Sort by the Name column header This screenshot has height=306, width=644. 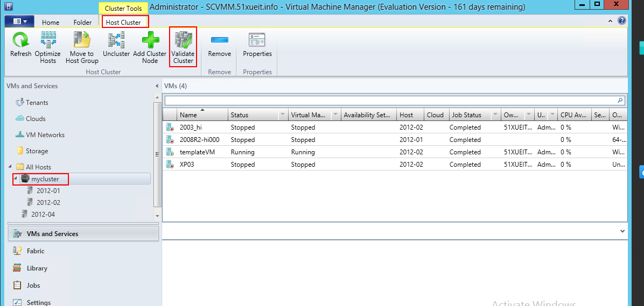(202, 115)
